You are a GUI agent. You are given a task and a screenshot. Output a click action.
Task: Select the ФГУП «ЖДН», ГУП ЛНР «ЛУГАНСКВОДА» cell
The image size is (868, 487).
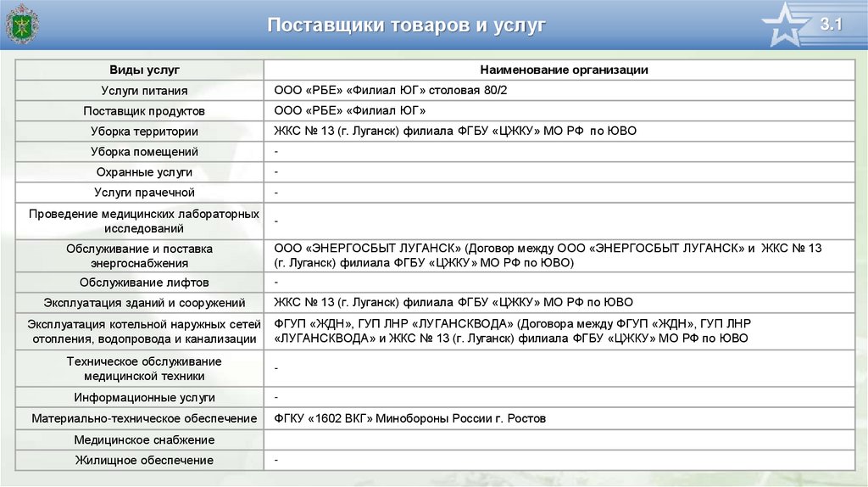(559, 332)
